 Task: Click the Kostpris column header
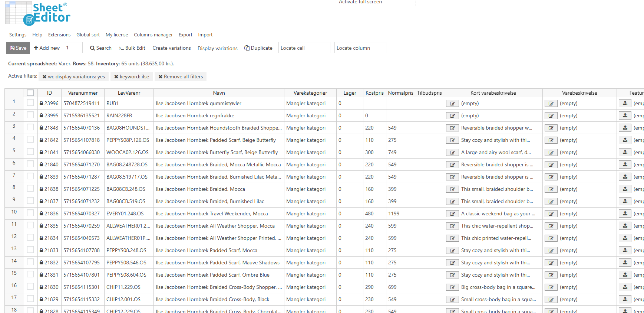(374, 93)
